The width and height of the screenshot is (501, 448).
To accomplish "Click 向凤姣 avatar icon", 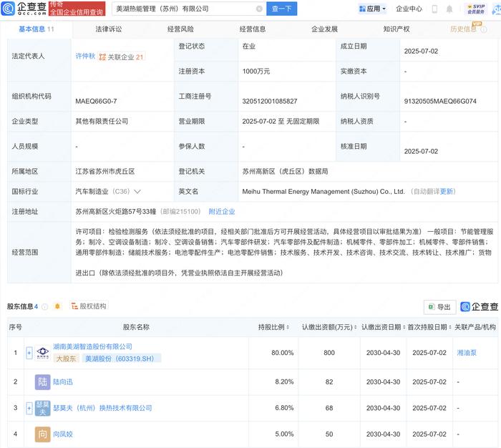I will [42, 434].
